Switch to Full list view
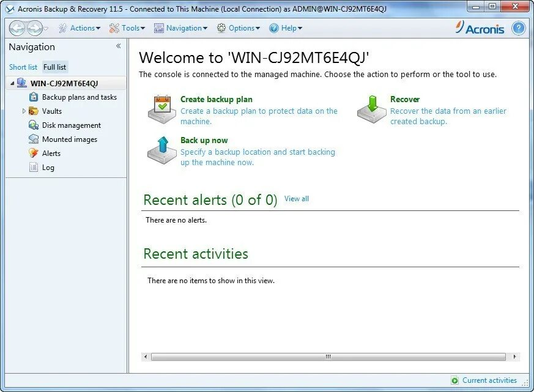Image resolution: width=534 pixels, height=392 pixels. [x=55, y=67]
